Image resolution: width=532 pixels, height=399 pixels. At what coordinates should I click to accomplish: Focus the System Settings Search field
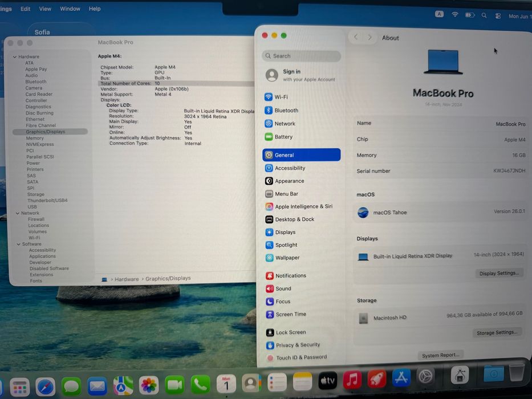[301, 56]
